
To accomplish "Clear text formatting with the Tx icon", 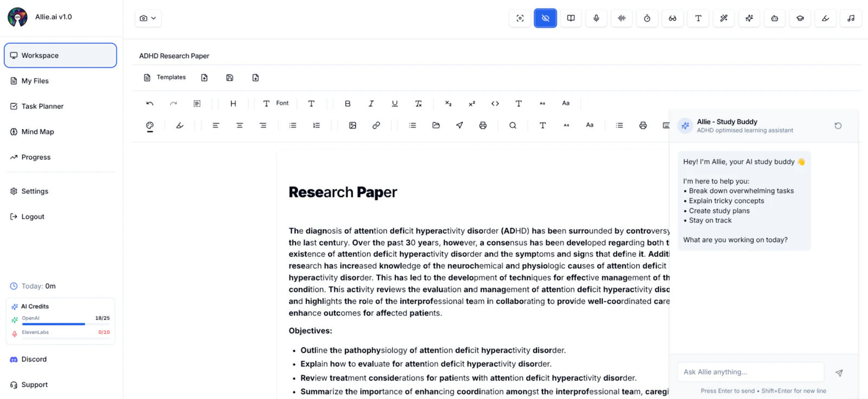I will 418,103.
